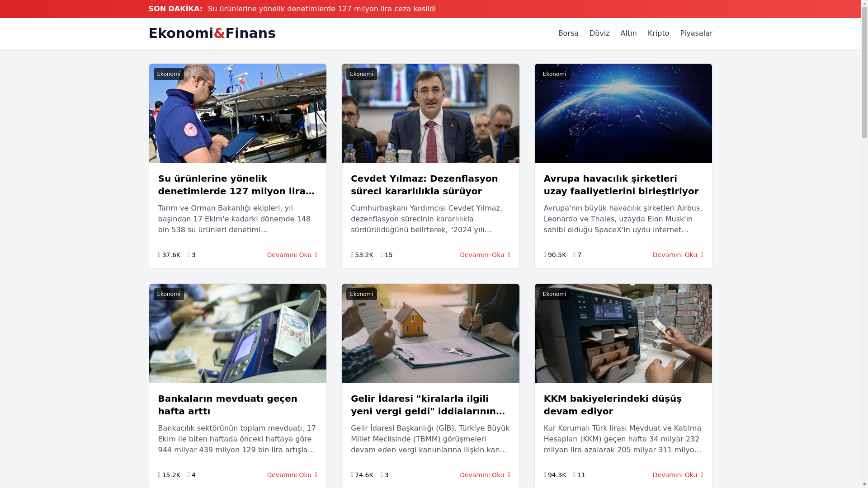Click views icon on Avrupa havacılık article
This screenshot has width=868, height=488.
545,255
